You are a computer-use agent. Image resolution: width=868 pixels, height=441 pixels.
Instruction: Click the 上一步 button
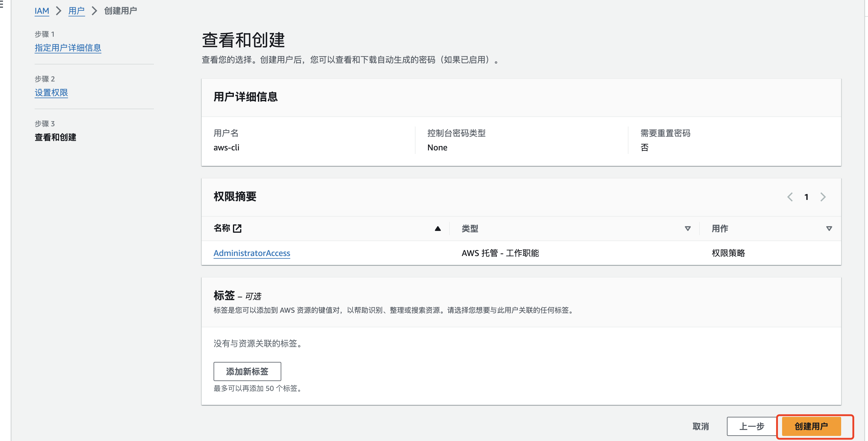[x=751, y=426]
